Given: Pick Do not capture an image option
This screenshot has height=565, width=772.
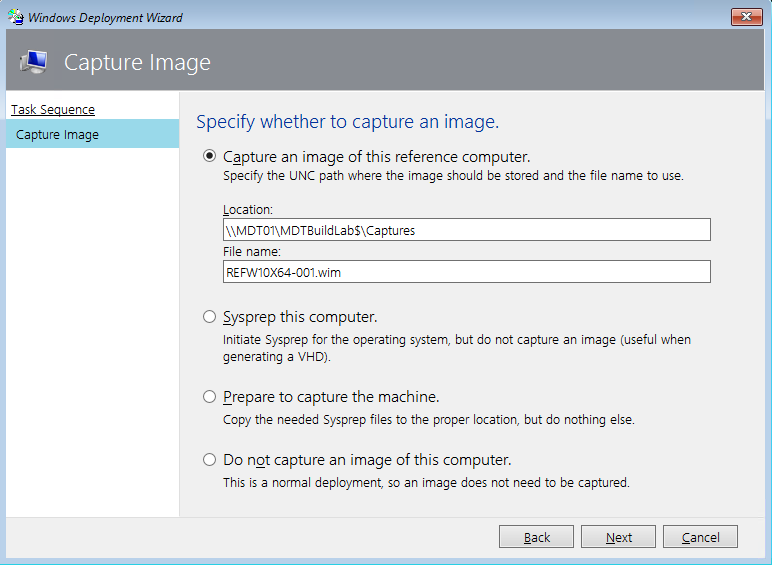Looking at the screenshot, I should click(x=209, y=460).
